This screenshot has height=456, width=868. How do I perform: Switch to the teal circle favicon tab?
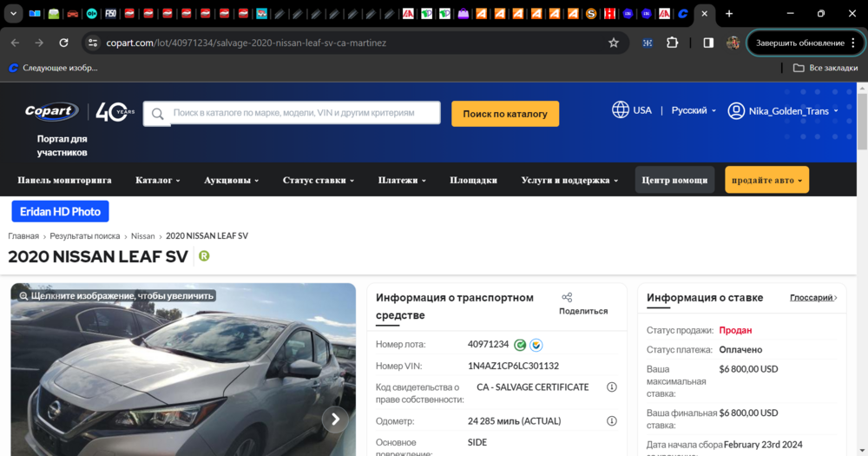click(x=92, y=14)
